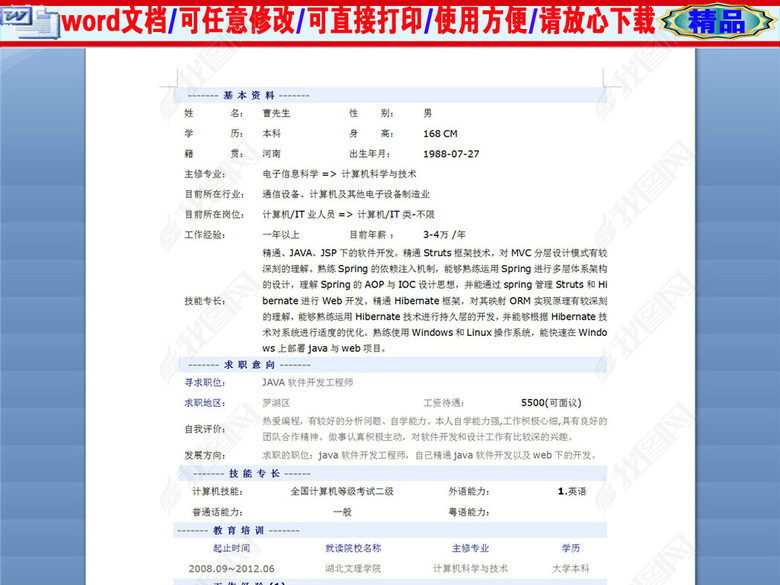Click the '出生年月:' label
The image size is (780, 585).
pyautogui.click(x=370, y=154)
